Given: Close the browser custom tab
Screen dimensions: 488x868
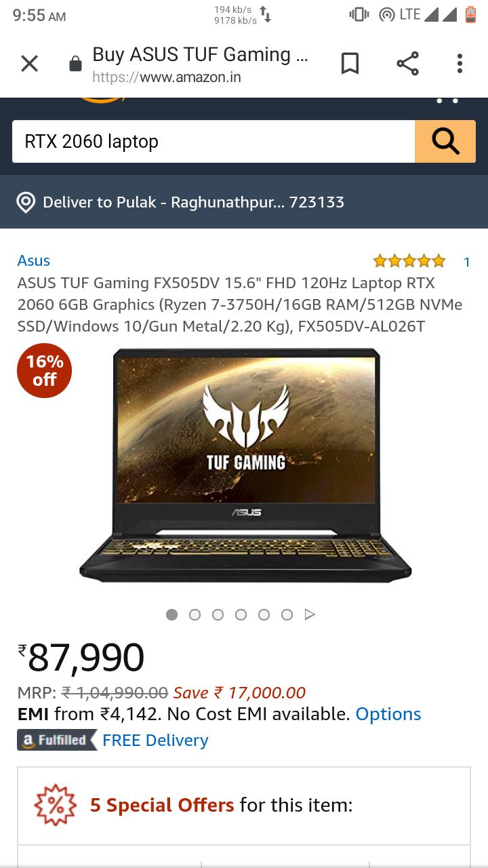Looking at the screenshot, I should click(x=29, y=64).
